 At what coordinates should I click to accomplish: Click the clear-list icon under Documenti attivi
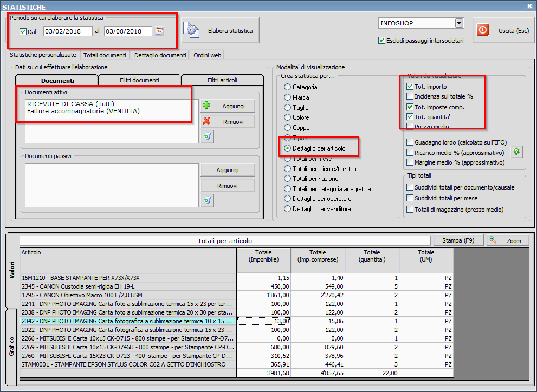pos(206,137)
